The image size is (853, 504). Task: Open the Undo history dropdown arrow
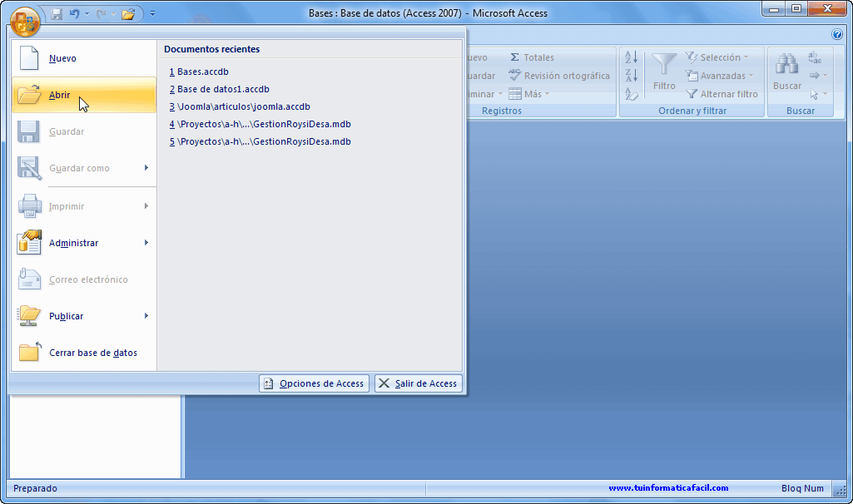point(87,14)
